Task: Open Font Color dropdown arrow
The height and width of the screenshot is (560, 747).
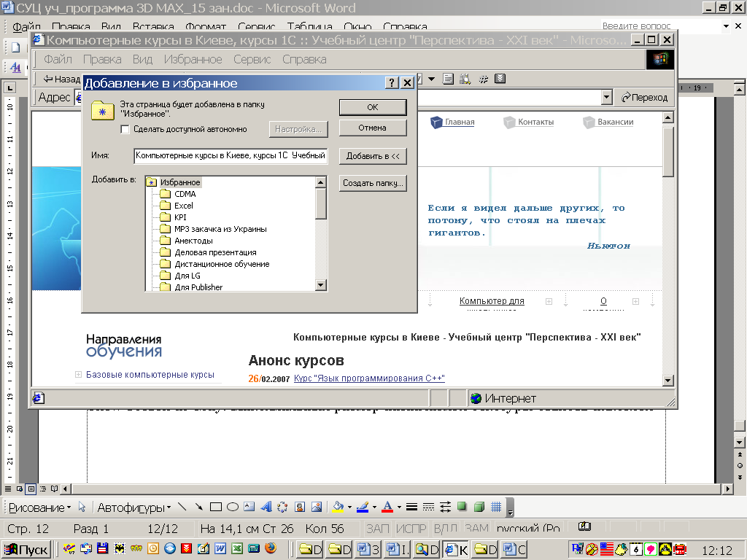Action: tap(399, 507)
